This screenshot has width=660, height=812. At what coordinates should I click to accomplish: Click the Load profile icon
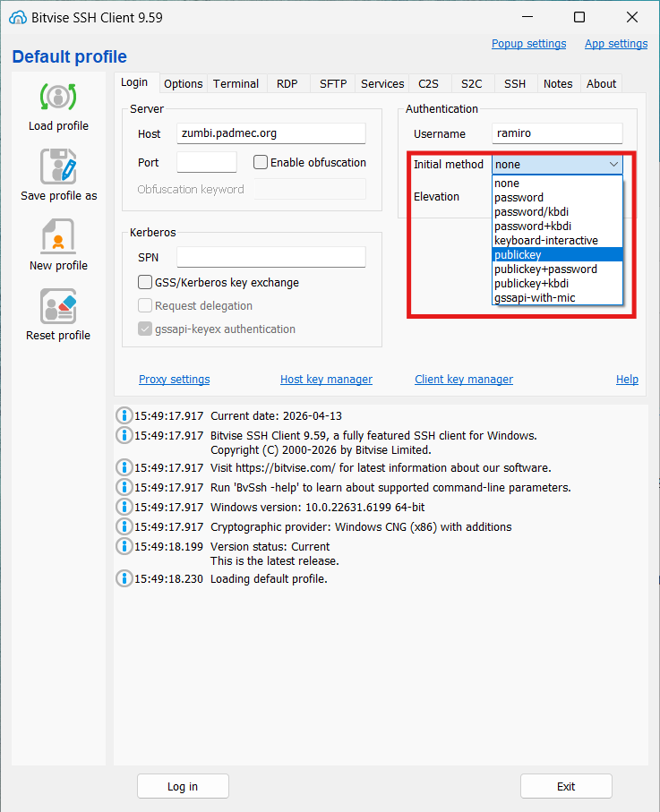[58, 97]
